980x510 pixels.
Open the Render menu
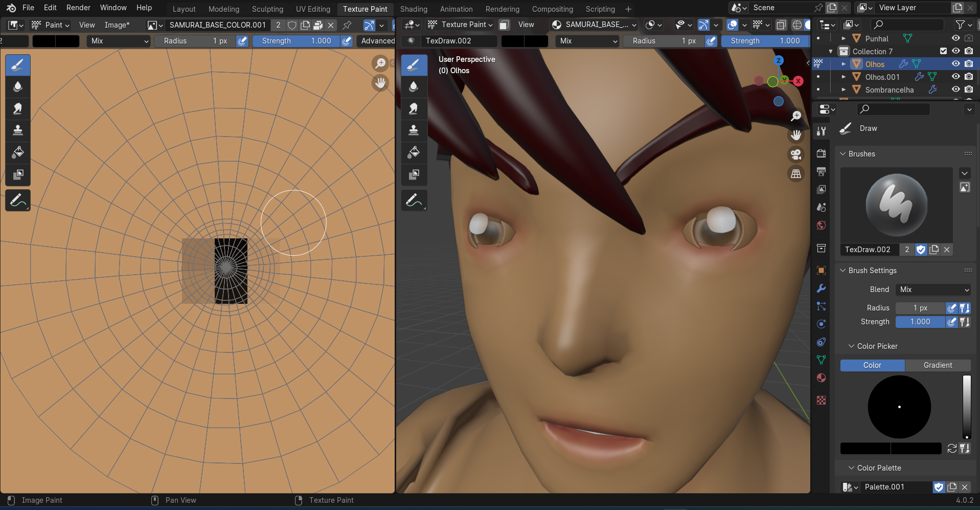78,8
